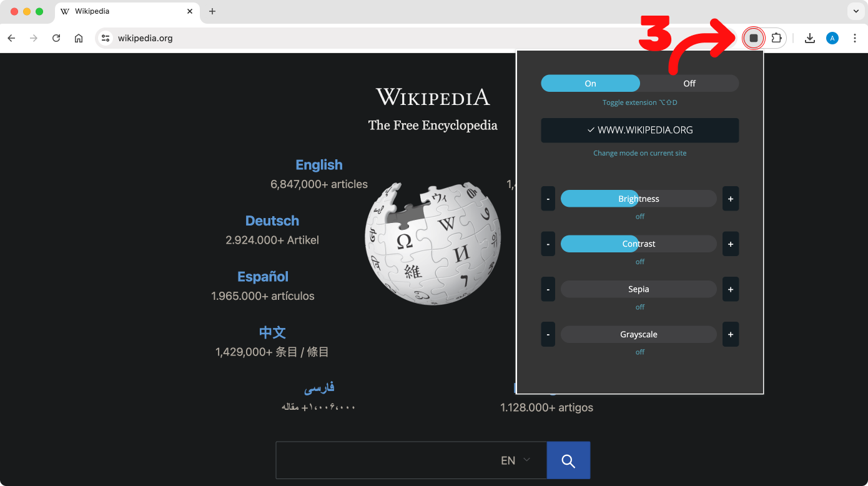Go back with the back arrow
This screenshot has height=486, width=868.
pyautogui.click(x=11, y=38)
